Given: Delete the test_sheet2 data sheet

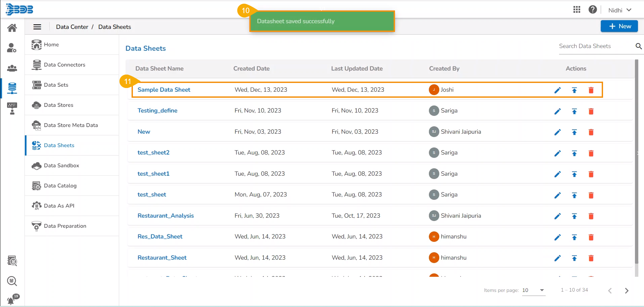Looking at the screenshot, I should [x=591, y=153].
